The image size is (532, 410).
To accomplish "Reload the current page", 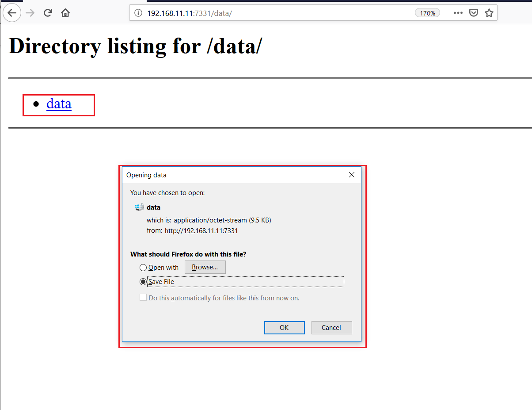I will [48, 13].
